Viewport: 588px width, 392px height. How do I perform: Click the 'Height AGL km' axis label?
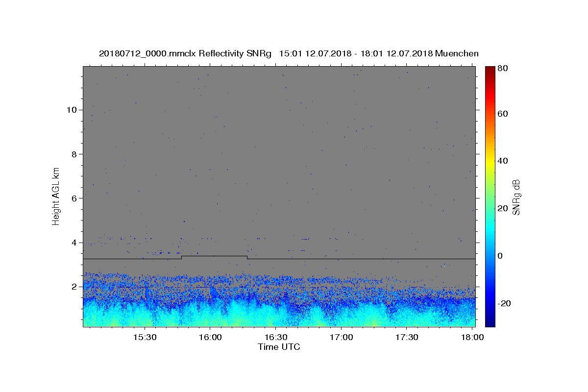click(x=56, y=196)
